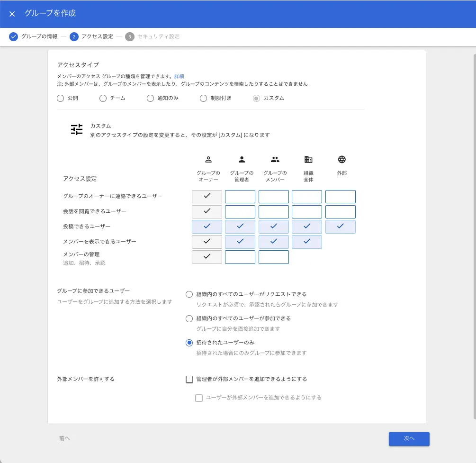Screen dimensions: 476x463
Task: Select the 公開 access type
Action: (x=61, y=98)
